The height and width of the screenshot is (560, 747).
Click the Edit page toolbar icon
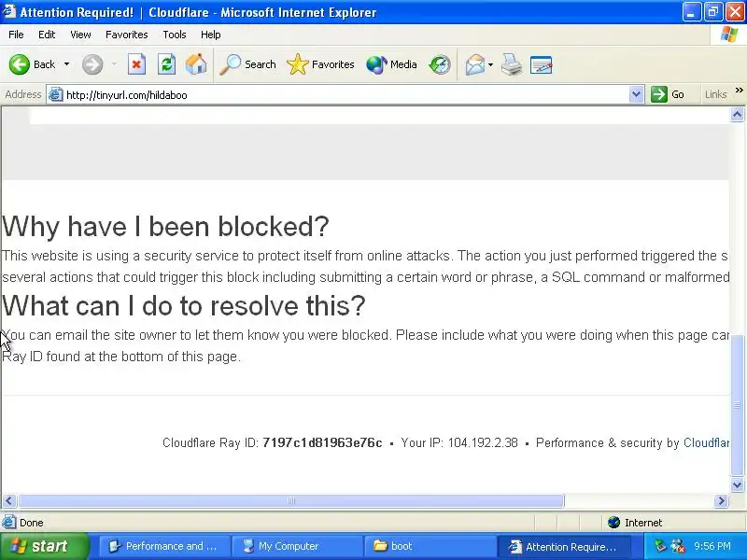click(541, 64)
